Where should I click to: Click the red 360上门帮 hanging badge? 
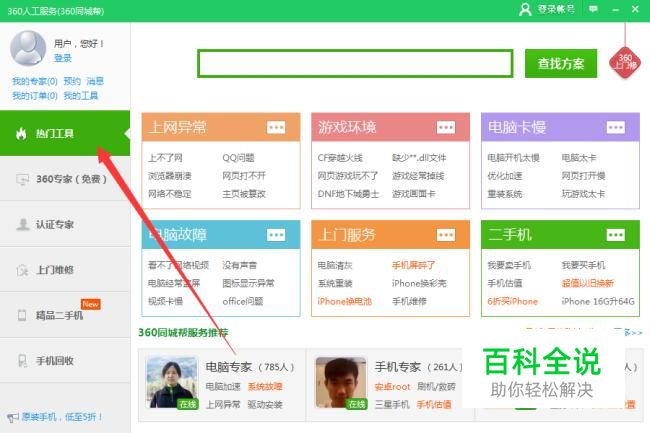click(x=625, y=62)
